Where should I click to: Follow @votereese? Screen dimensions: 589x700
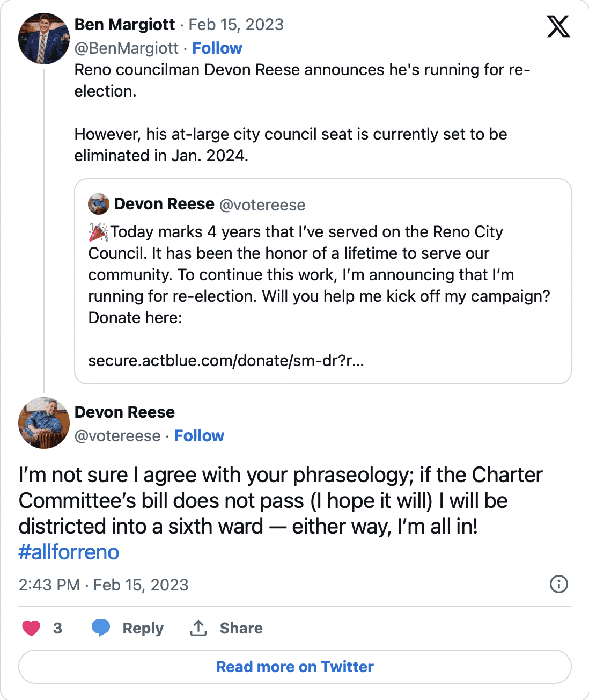[199, 436]
